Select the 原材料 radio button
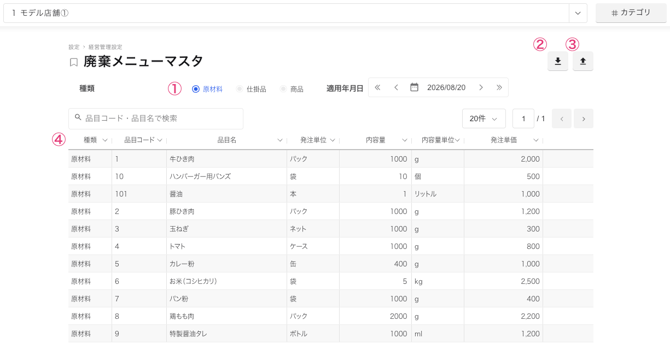Viewport: 670px width, 362px height. click(x=196, y=89)
